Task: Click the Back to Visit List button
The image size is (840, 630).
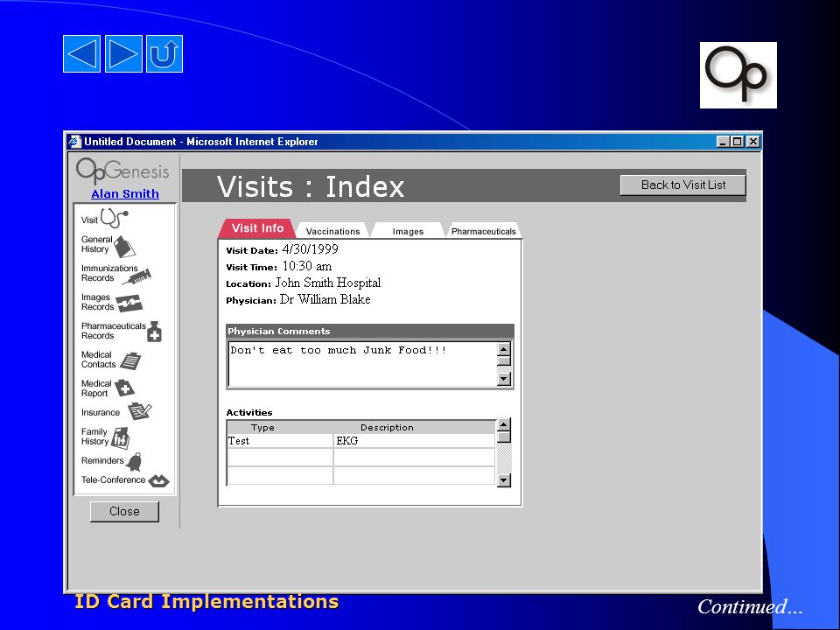Action: coord(683,185)
